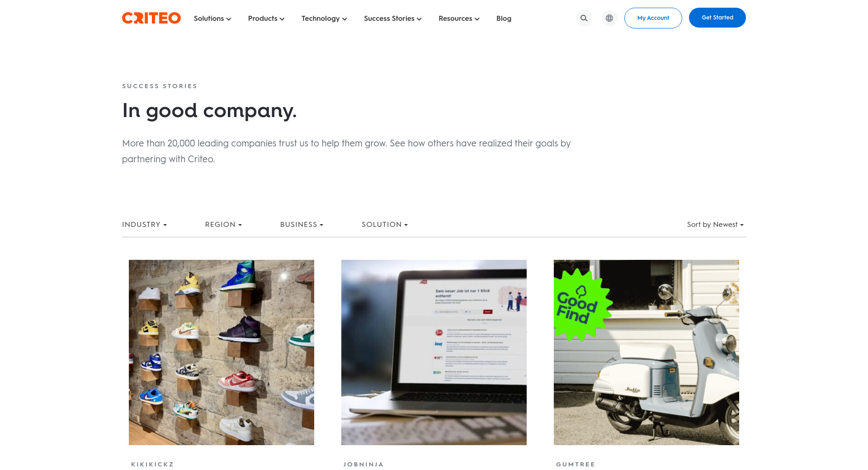This screenshot has width=868, height=470.
Task: Open the Products navigation menu
Action: pos(266,19)
